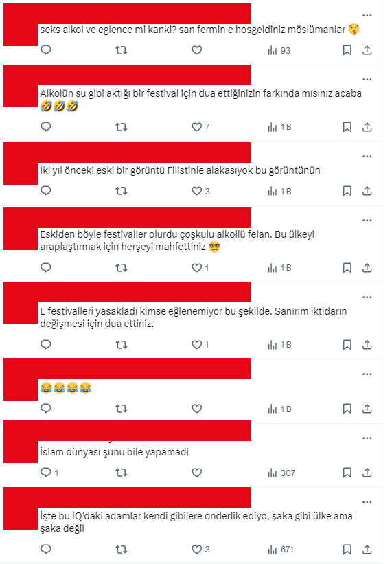View analytics showing 307 views
The image size is (392, 564).
281,473
